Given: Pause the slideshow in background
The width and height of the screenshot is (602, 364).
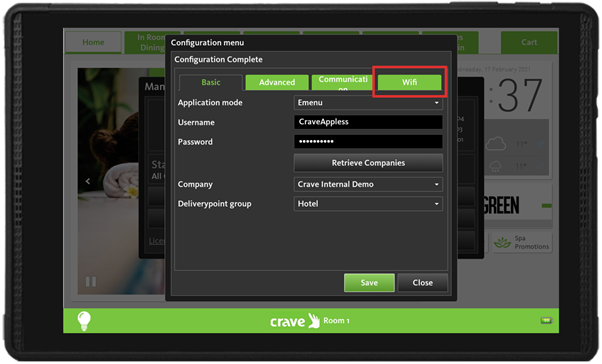Looking at the screenshot, I should 91,282.
